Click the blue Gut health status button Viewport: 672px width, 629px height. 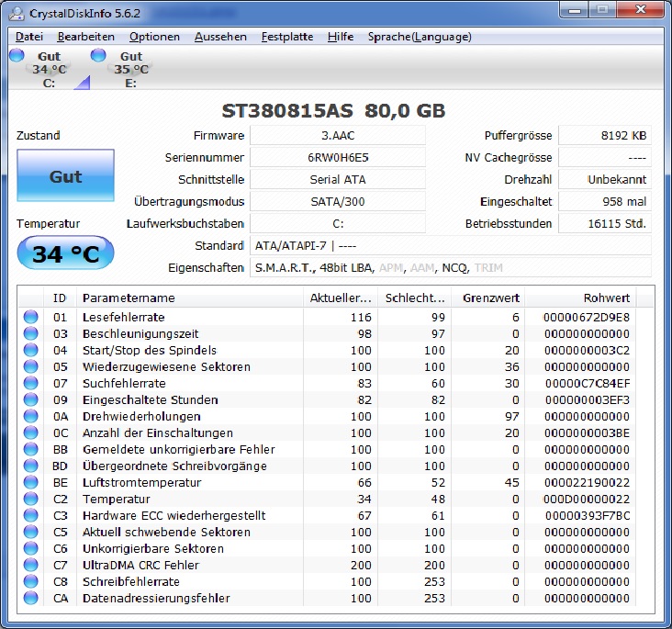pyautogui.click(x=65, y=175)
